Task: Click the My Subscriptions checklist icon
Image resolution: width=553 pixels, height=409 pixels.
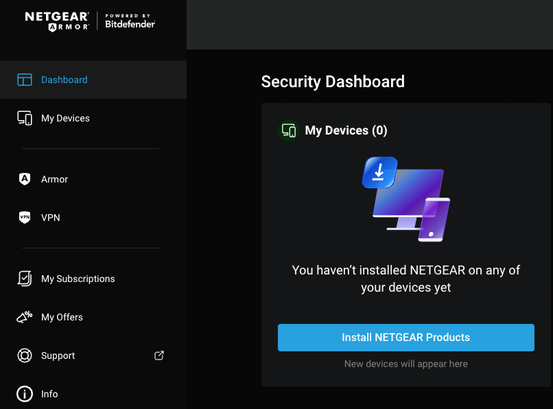Action: 24,279
